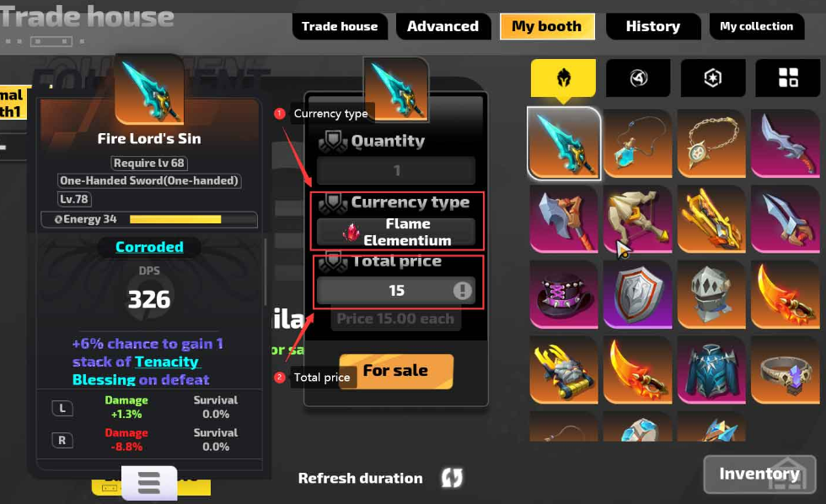Select the ring with purple gem

tap(785, 370)
